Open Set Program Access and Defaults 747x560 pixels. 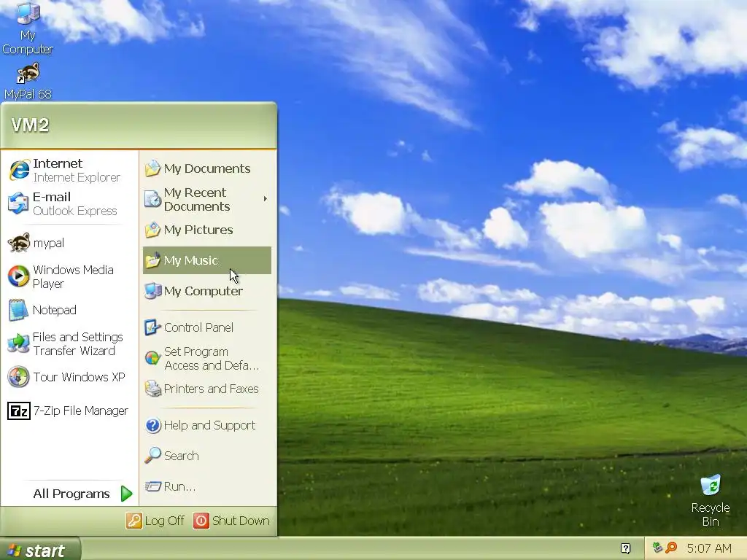click(207, 358)
